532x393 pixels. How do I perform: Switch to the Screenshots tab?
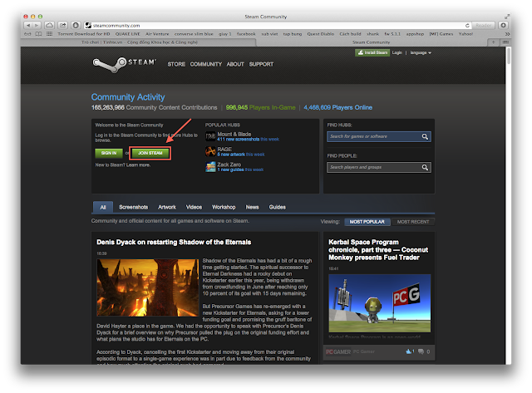tap(133, 207)
